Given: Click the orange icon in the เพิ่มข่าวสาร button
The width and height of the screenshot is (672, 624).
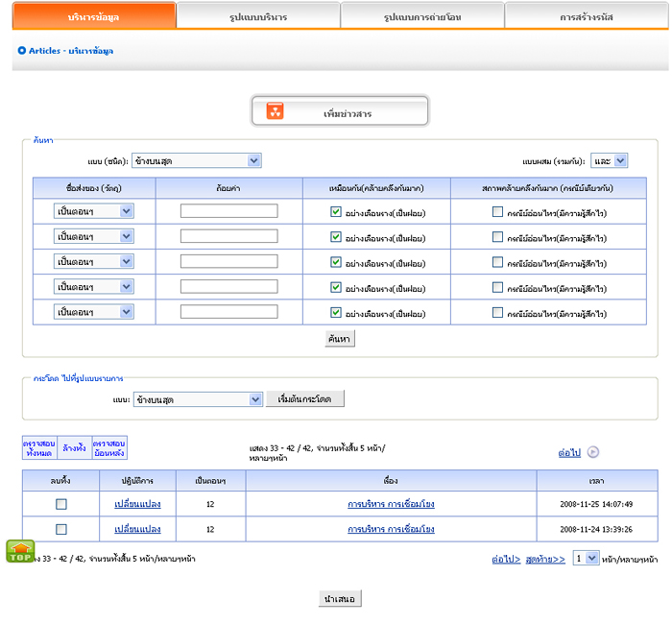Looking at the screenshot, I should coord(275,110).
